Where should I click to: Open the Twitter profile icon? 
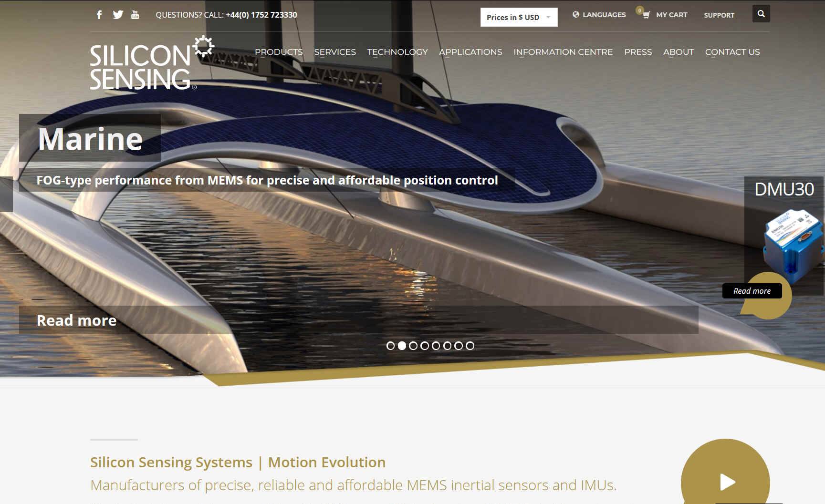point(118,15)
